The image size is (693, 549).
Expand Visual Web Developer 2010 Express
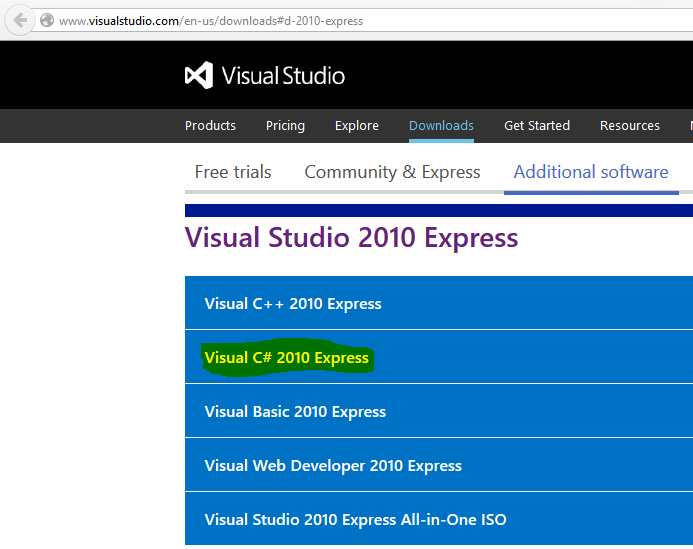pyautogui.click(x=333, y=466)
